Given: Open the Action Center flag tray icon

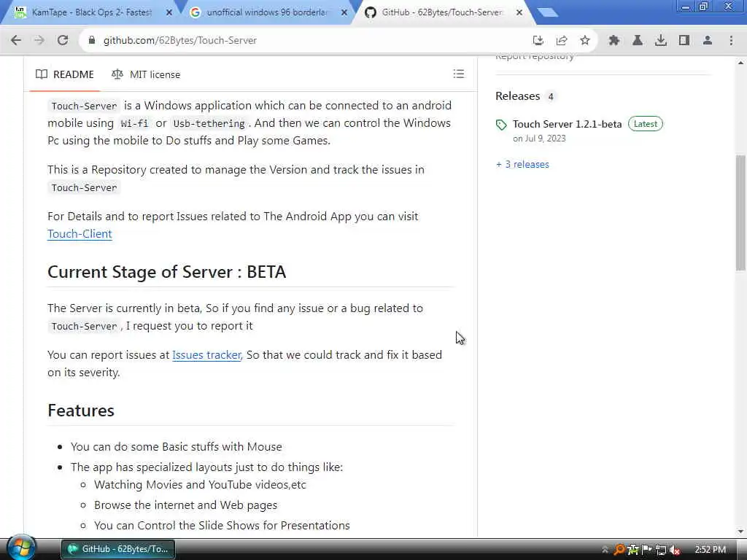Looking at the screenshot, I should coord(647,550).
